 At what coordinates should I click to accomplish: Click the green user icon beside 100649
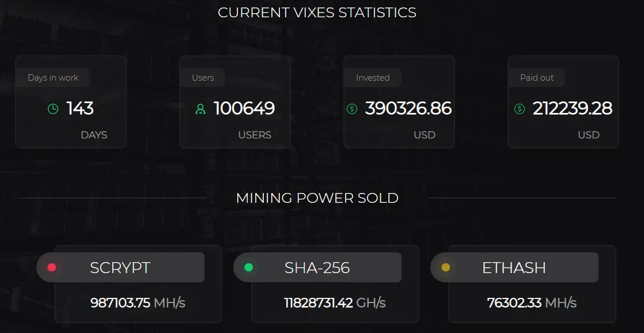200,109
